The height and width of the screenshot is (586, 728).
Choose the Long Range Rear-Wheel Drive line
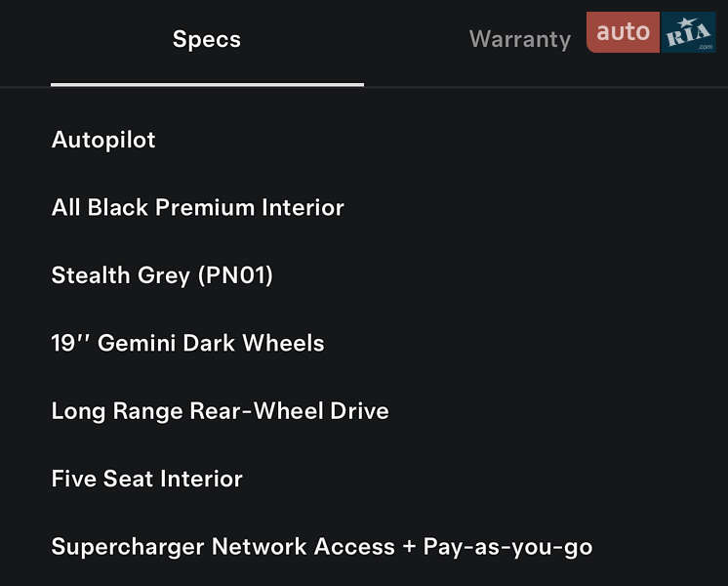coord(220,411)
